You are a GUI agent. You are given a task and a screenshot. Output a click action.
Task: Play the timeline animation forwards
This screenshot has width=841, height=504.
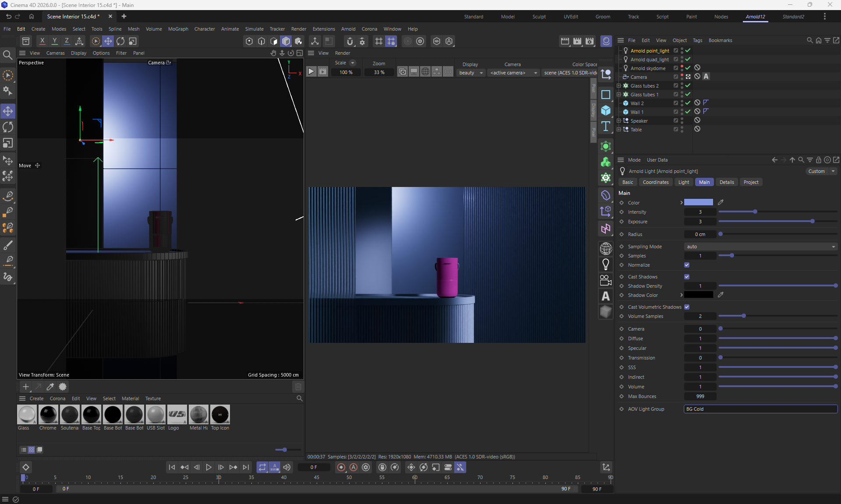pos(208,467)
